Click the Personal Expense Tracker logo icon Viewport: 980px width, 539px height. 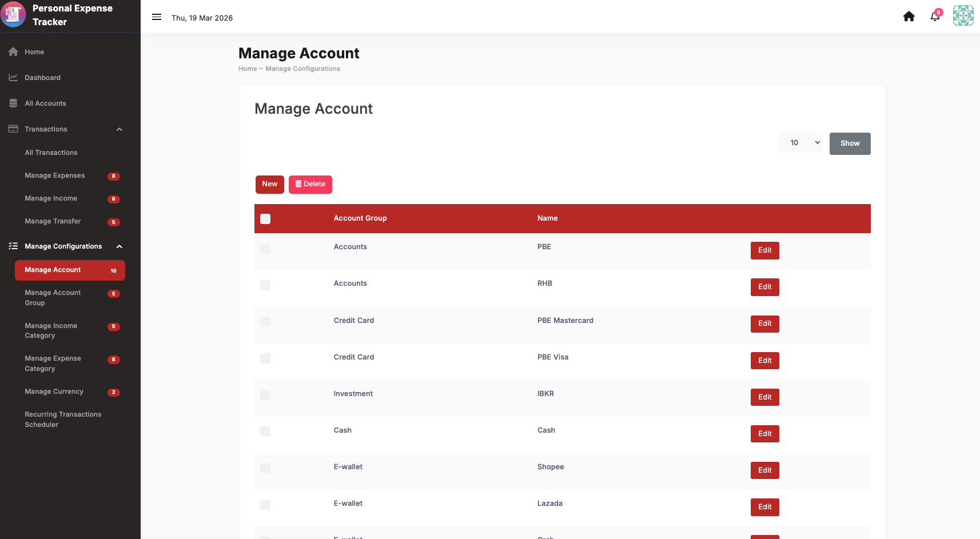[x=13, y=14]
